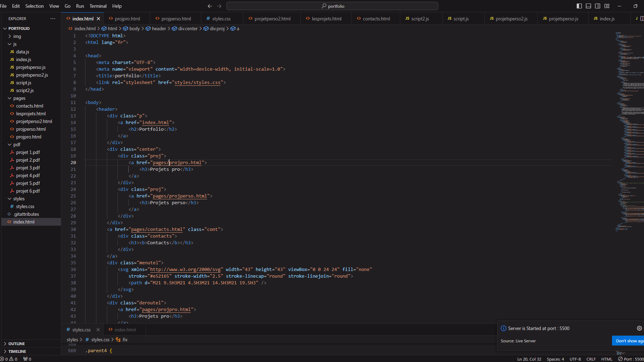Open the Customize Layout icon
Screen dimensions: 644x362
607,6
